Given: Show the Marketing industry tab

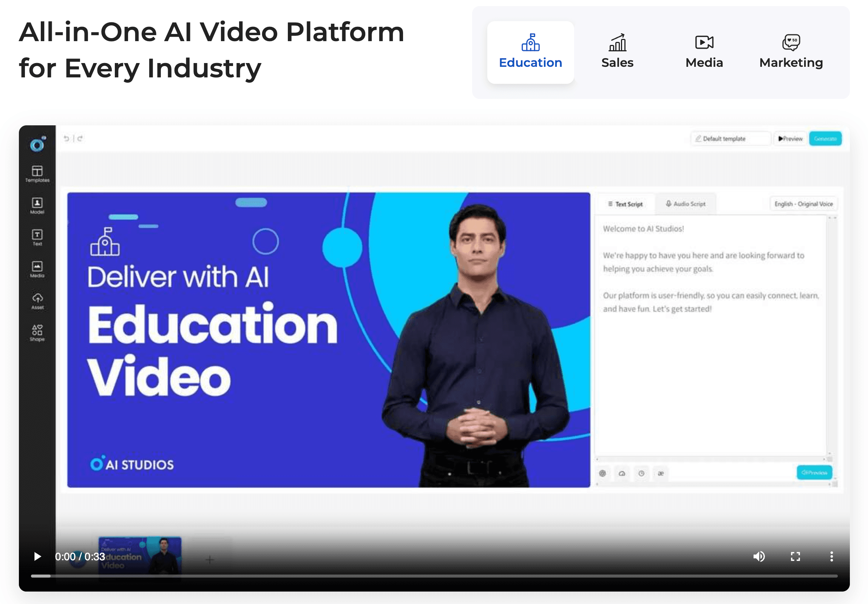Looking at the screenshot, I should tap(791, 52).
